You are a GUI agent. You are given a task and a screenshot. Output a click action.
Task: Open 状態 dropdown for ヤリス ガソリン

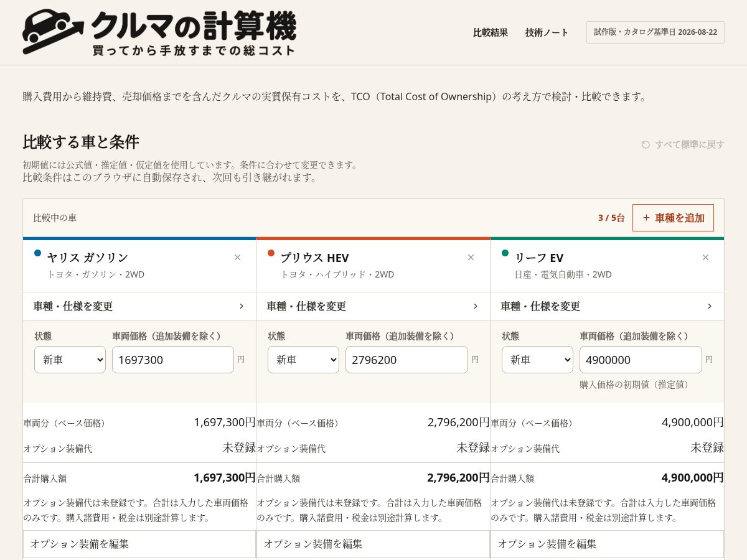click(x=70, y=360)
